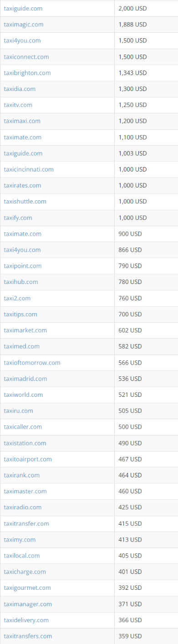Image resolution: width=178 pixels, height=644 pixels.
Task: Click the taxify.com link
Action: click(18, 218)
